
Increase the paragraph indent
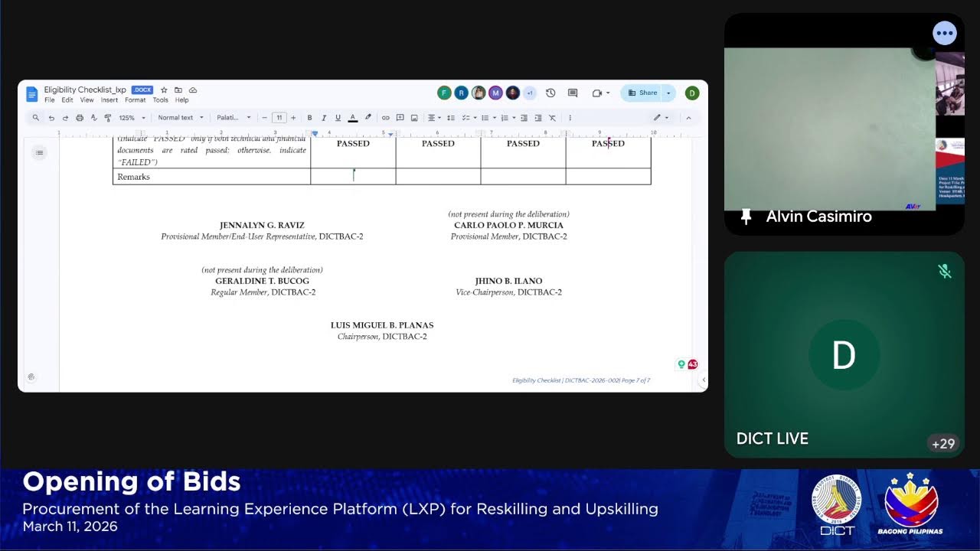point(538,118)
